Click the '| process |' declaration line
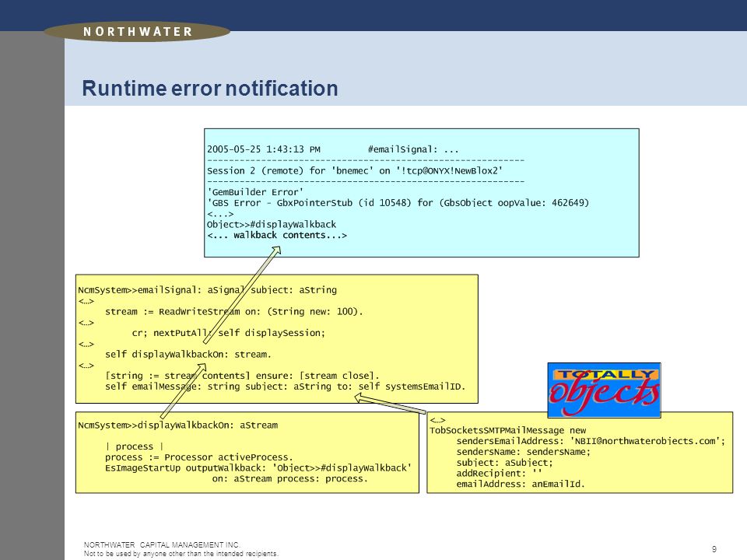This screenshot has width=747, height=560. tap(135, 446)
